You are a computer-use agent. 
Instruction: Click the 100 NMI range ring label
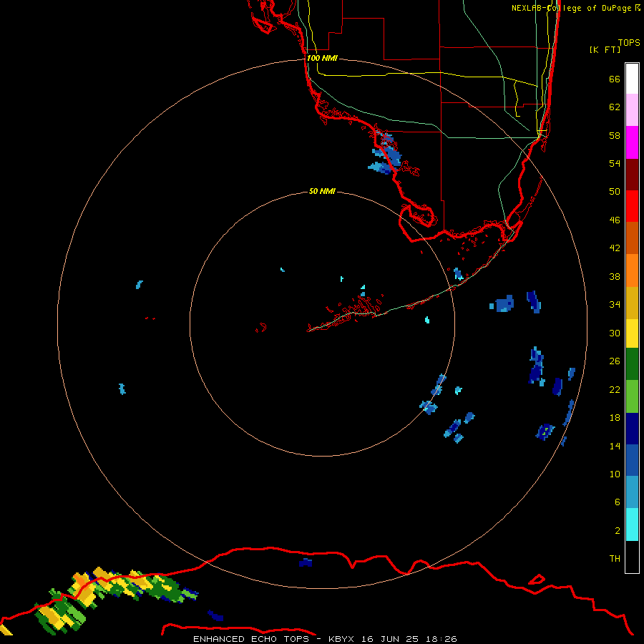(322, 59)
